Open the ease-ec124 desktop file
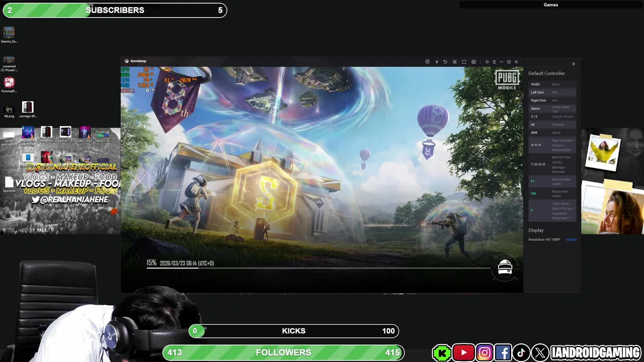644x362 pixels. click(x=65, y=135)
